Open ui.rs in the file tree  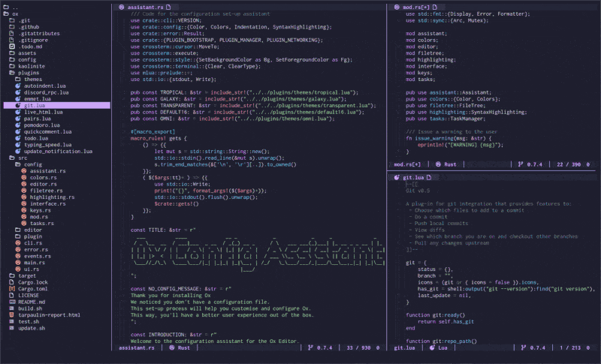click(32, 269)
